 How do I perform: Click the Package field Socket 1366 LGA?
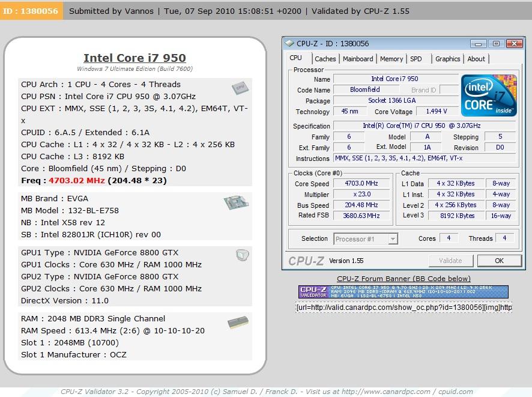(x=395, y=100)
